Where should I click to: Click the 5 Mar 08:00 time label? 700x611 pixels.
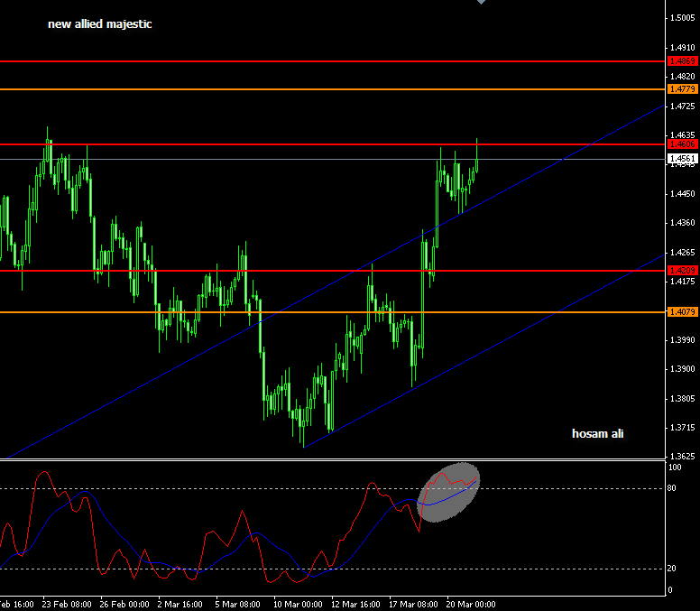point(238,604)
